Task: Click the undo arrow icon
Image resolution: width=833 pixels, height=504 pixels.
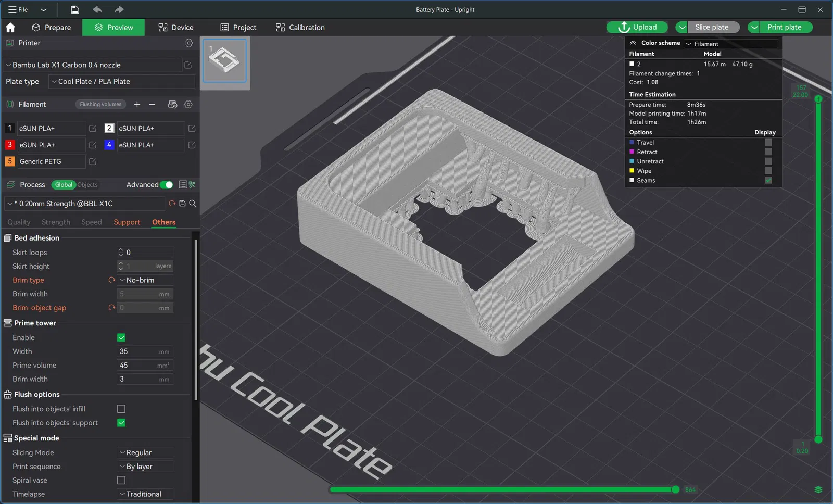Action: [x=97, y=9]
